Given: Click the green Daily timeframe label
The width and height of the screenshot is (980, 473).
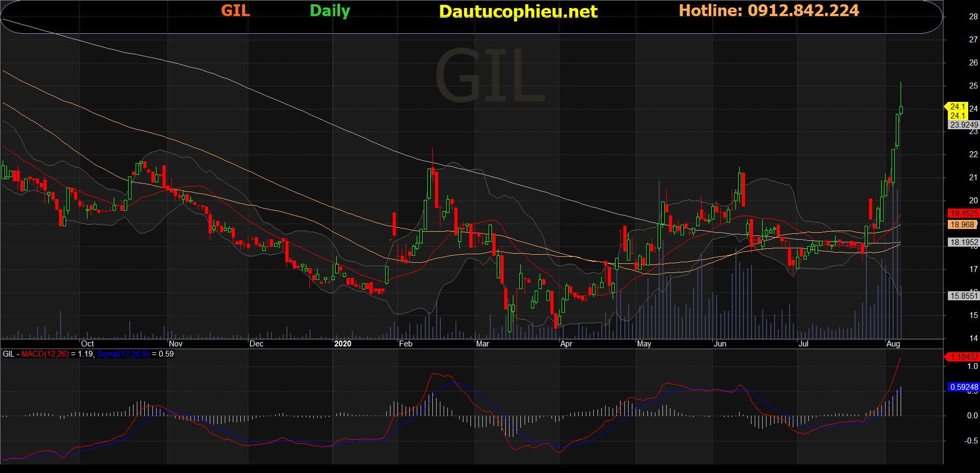Looking at the screenshot, I should [330, 11].
